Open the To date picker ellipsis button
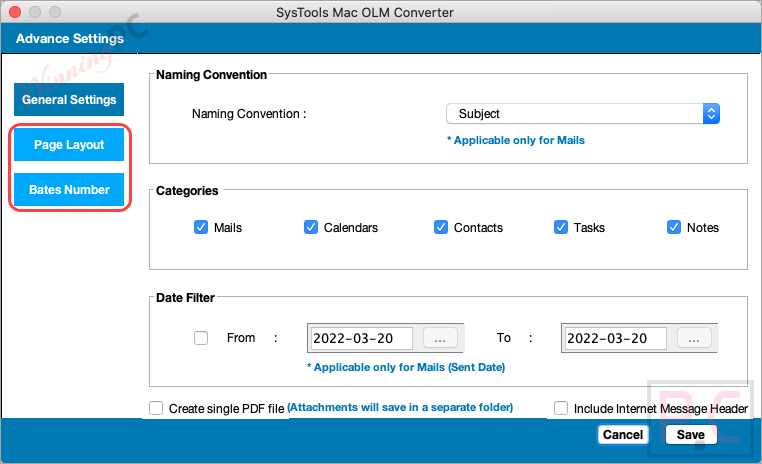Image resolution: width=762 pixels, height=464 pixels. 694,338
